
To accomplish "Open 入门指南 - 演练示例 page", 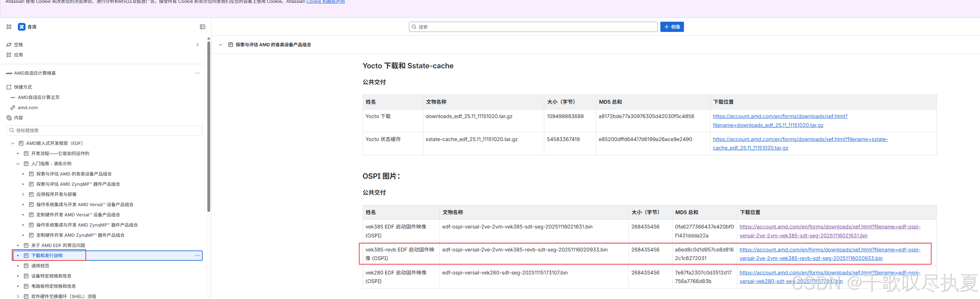I will [x=51, y=164].
